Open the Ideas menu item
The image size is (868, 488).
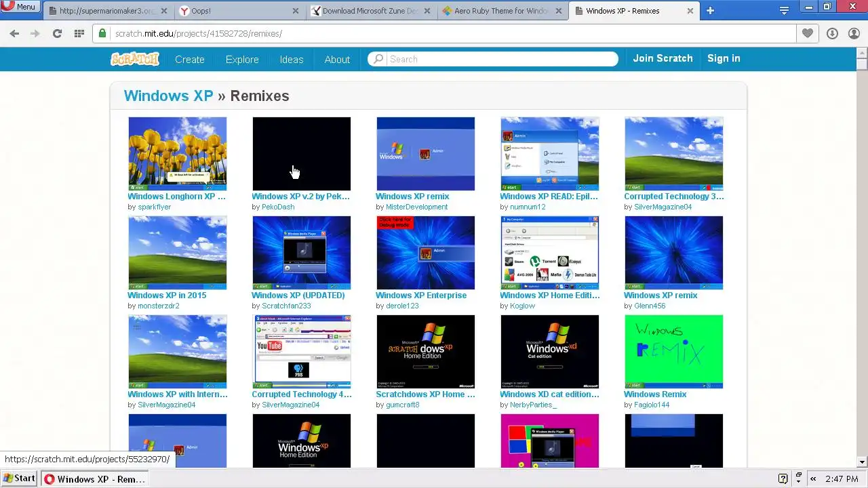pos(292,60)
